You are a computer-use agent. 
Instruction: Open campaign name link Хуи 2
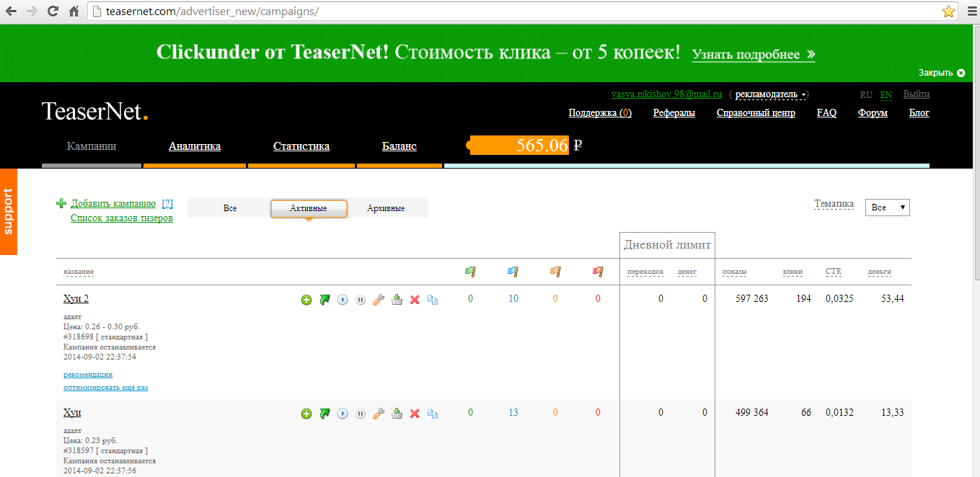[76, 299]
